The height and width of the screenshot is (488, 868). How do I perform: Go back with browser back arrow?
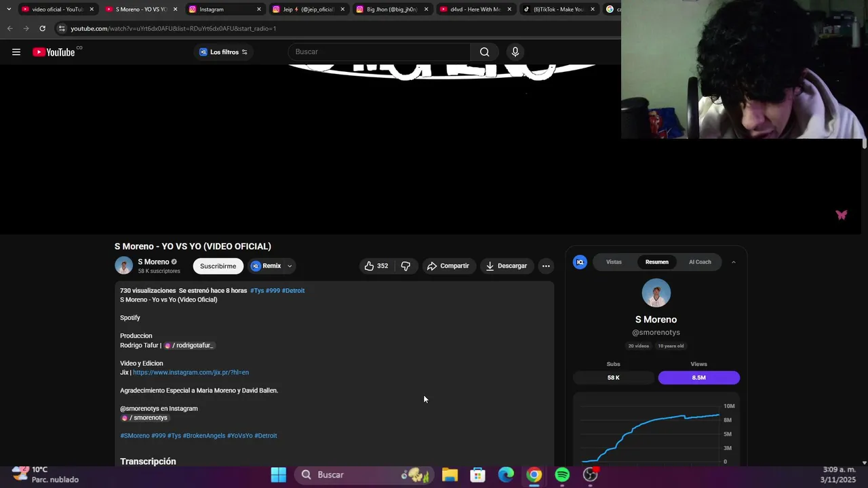[x=9, y=28]
